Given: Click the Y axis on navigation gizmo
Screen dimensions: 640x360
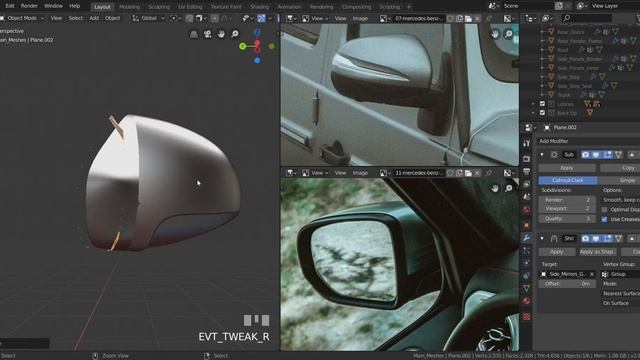Looking at the screenshot, I should 242,47.
